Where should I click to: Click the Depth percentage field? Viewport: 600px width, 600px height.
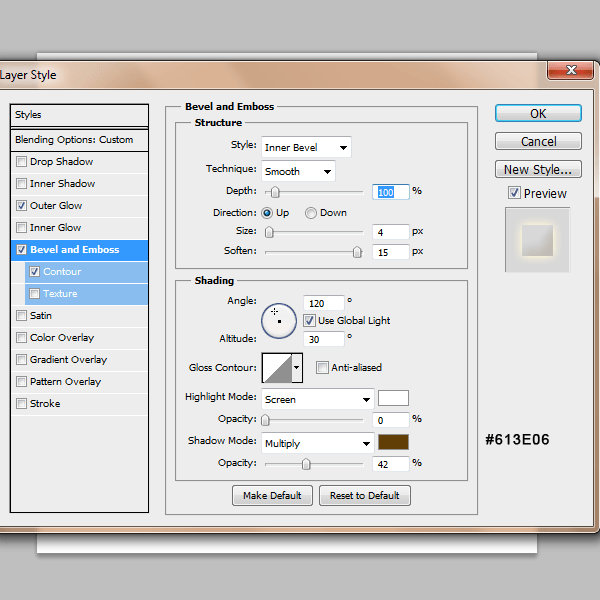391,192
